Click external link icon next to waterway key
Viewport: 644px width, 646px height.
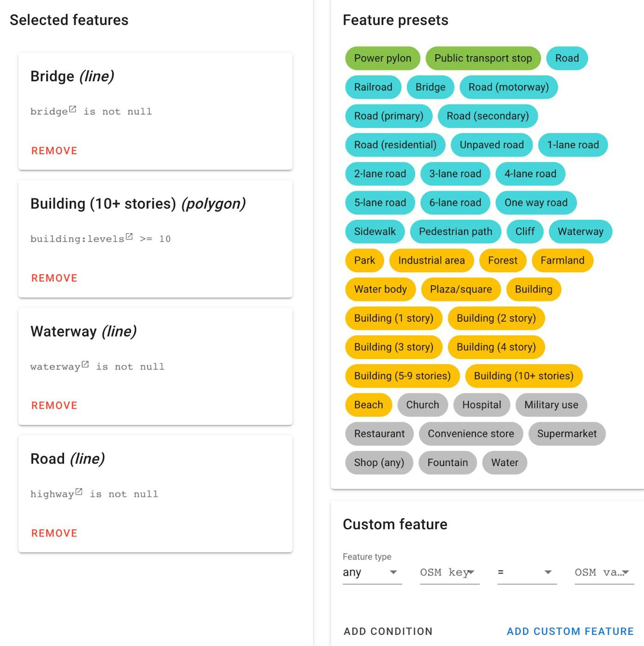tap(85, 364)
